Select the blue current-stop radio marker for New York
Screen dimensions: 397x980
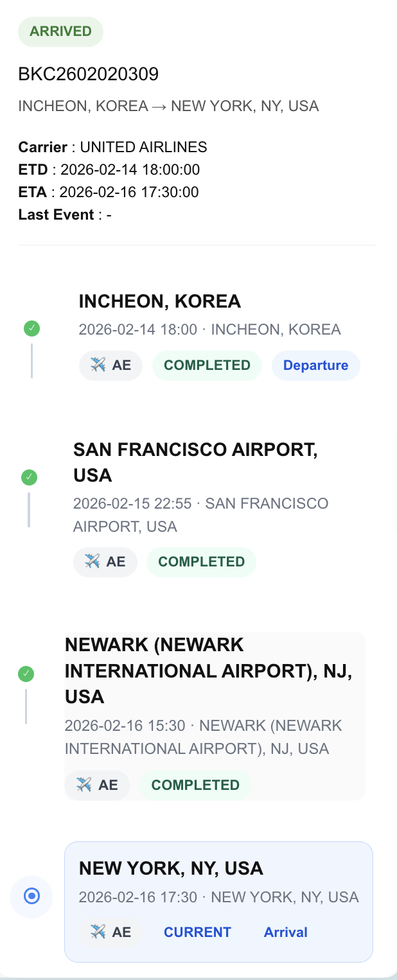pyautogui.click(x=31, y=896)
